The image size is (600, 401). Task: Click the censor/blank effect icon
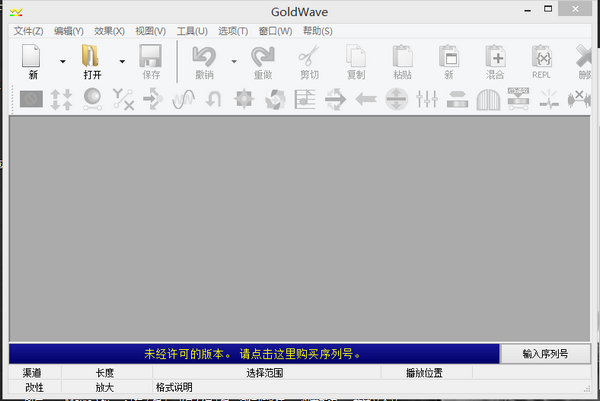[31, 99]
